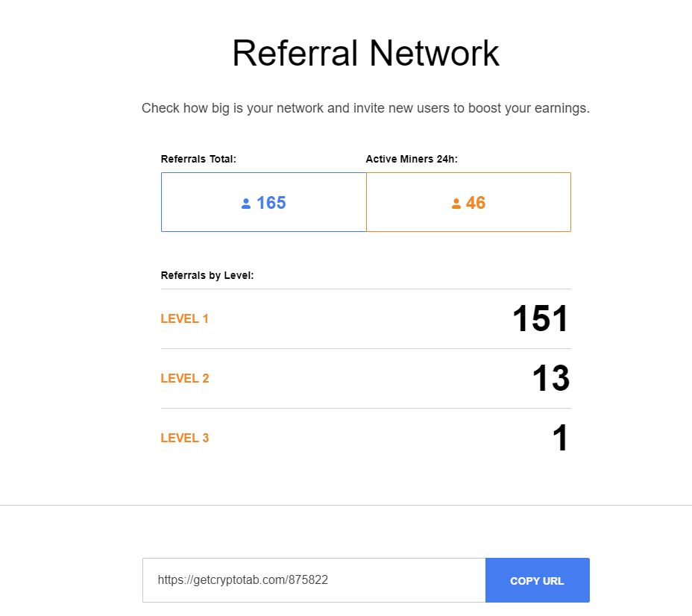Click the blue person icon beside 165
Screen dimensions: 692x616
(x=246, y=204)
